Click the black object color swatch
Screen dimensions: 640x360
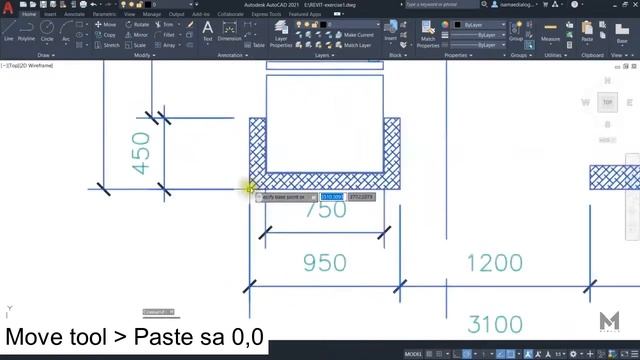click(458, 25)
